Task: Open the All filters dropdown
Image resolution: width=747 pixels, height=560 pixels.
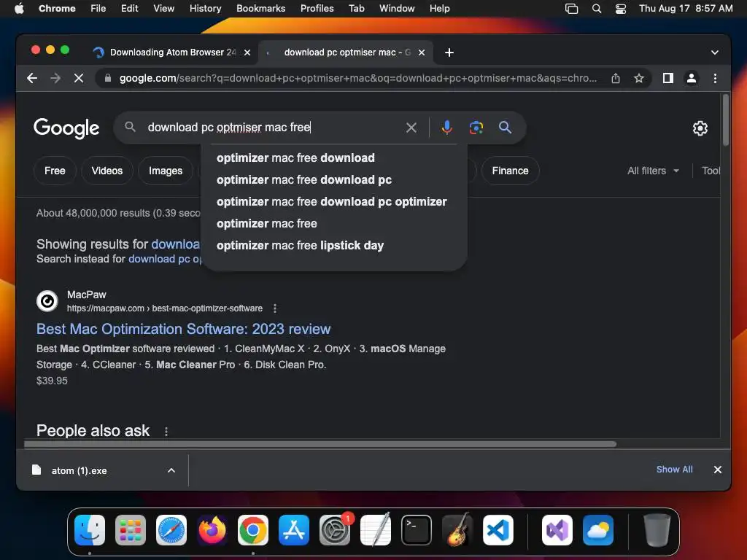Action: tap(653, 171)
